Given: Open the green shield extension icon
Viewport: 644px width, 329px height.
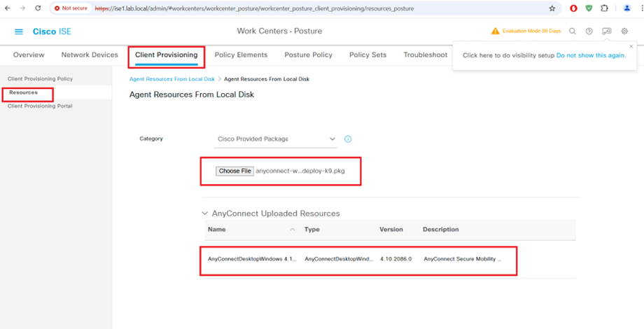Looking at the screenshot, I should (589, 8).
